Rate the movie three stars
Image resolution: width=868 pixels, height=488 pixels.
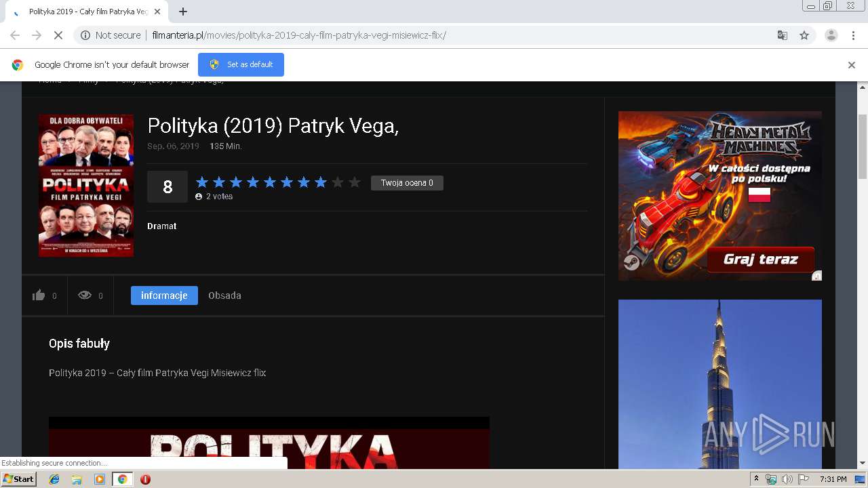pos(235,182)
